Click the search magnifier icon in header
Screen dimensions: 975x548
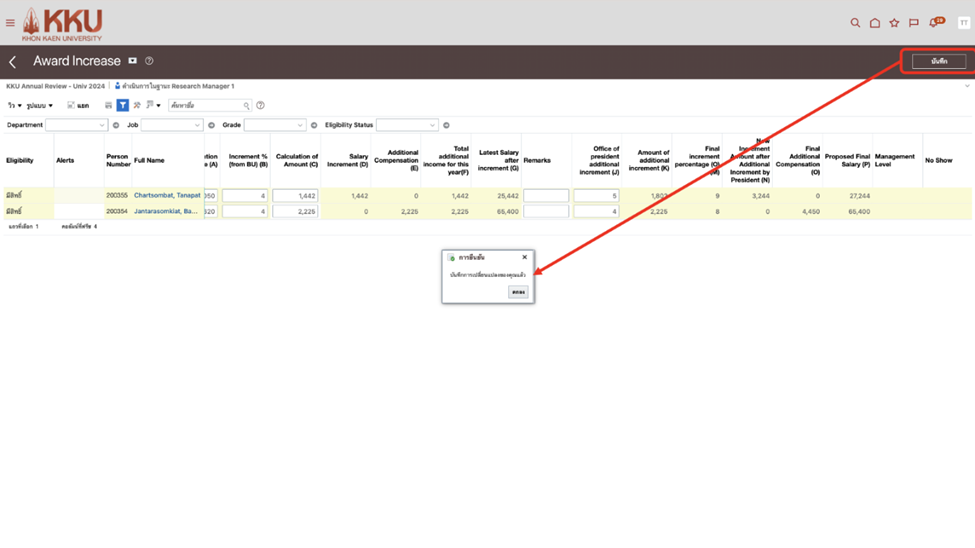click(855, 23)
